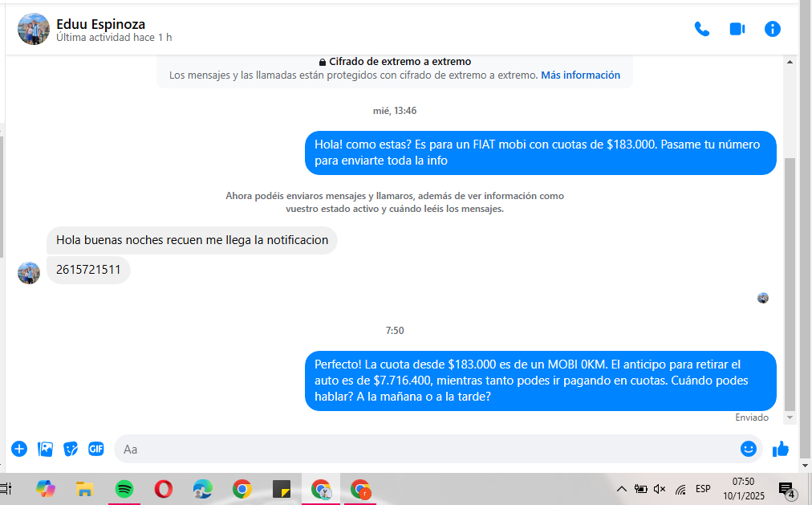The height and width of the screenshot is (505, 812).
Task: Open Microsoft Edge from the taskbar
Action: point(202,489)
